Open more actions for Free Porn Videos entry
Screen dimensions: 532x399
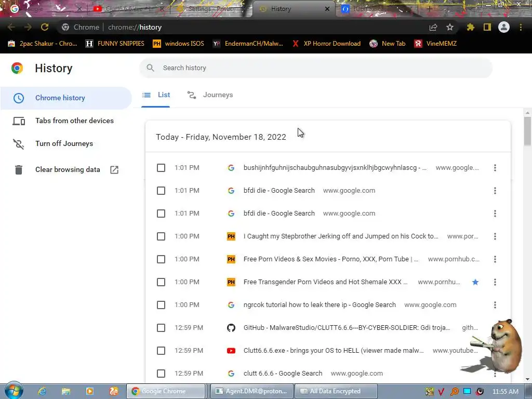click(x=495, y=259)
